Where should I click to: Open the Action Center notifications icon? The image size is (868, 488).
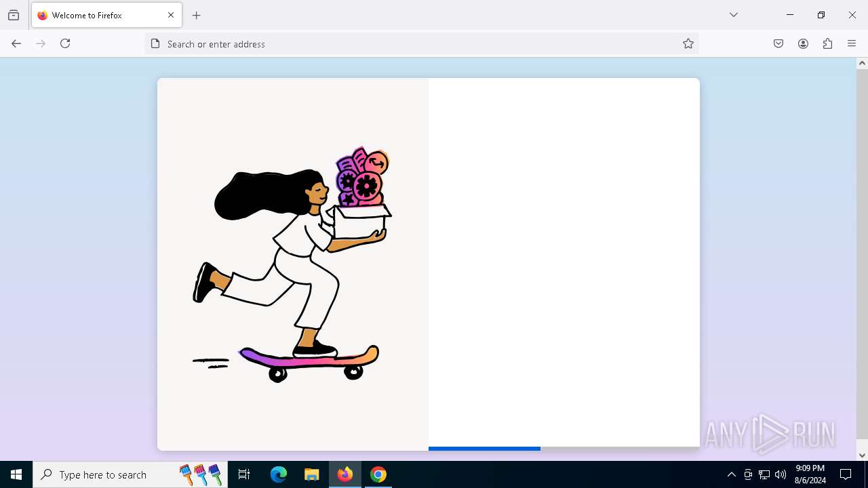pyautogui.click(x=846, y=474)
